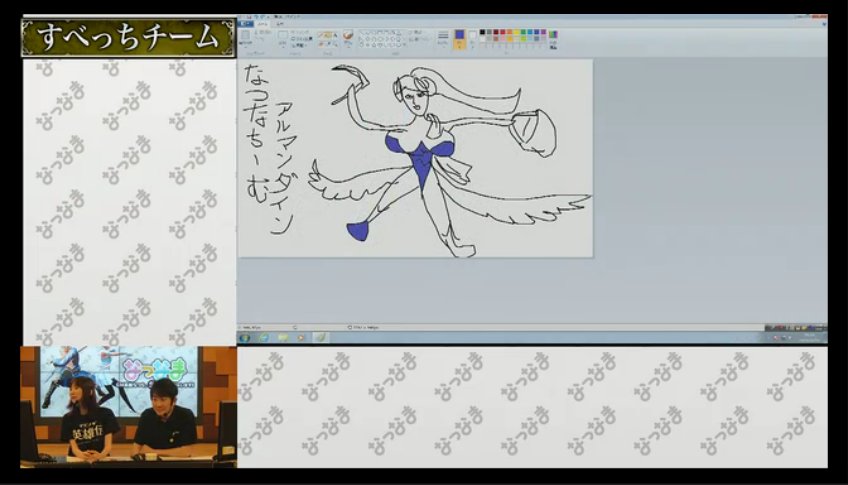The width and height of the screenshot is (848, 485).
Task: Select the Pencil tool
Action: tap(320, 33)
